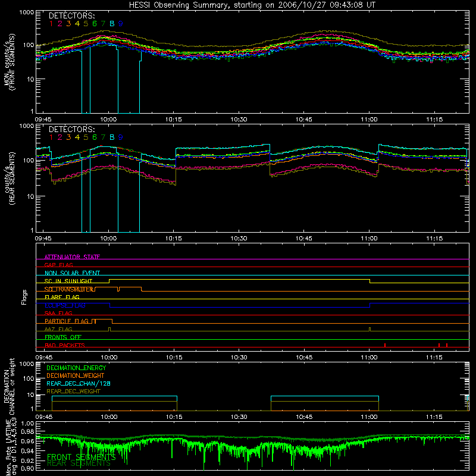
Task: Select detector 3 in front segments legend
Action: click(x=68, y=24)
